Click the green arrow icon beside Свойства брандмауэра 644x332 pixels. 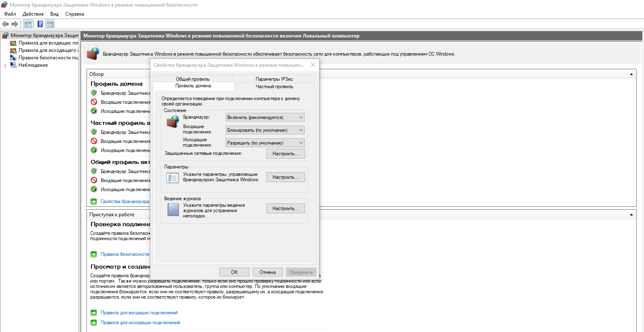click(x=93, y=201)
